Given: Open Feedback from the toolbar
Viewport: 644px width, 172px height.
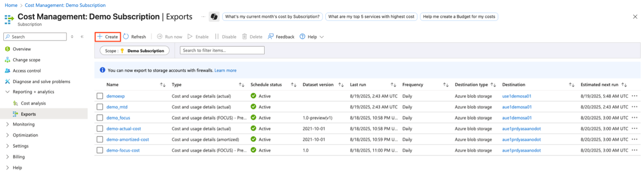Looking at the screenshot, I should click(x=281, y=37).
